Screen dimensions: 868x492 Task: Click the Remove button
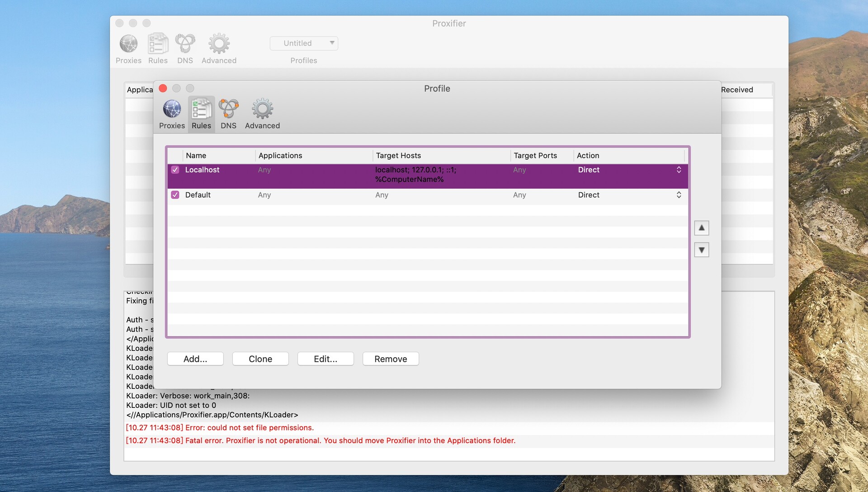[391, 359]
